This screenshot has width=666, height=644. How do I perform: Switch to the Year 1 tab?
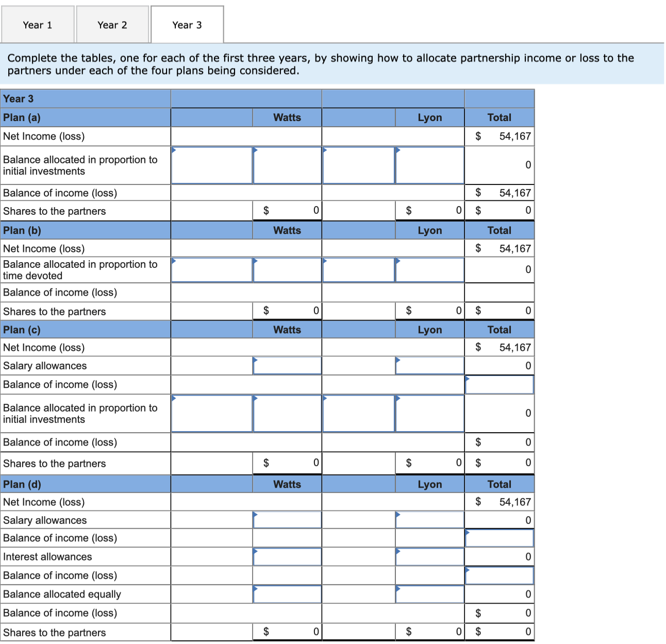37,24
